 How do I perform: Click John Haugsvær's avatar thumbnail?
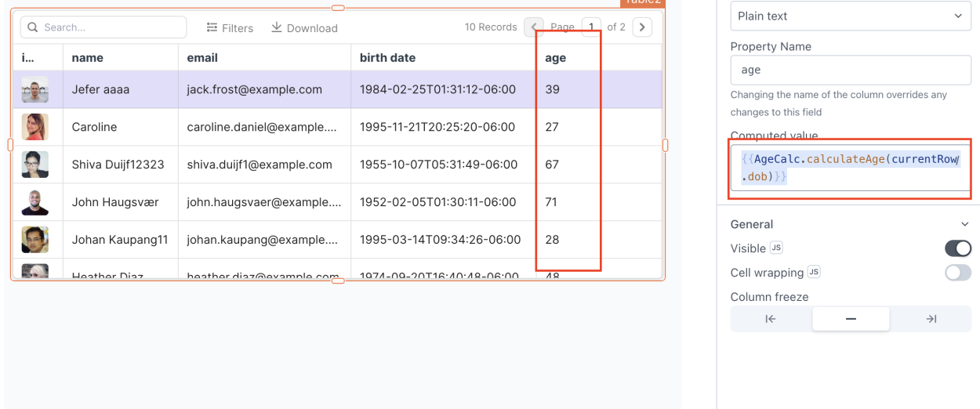click(x=35, y=202)
